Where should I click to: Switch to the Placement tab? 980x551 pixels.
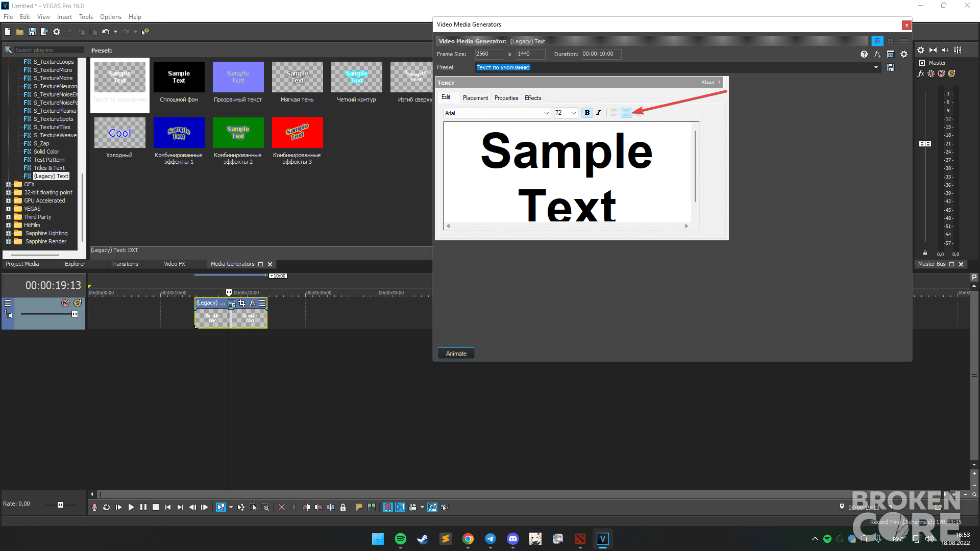[475, 98]
